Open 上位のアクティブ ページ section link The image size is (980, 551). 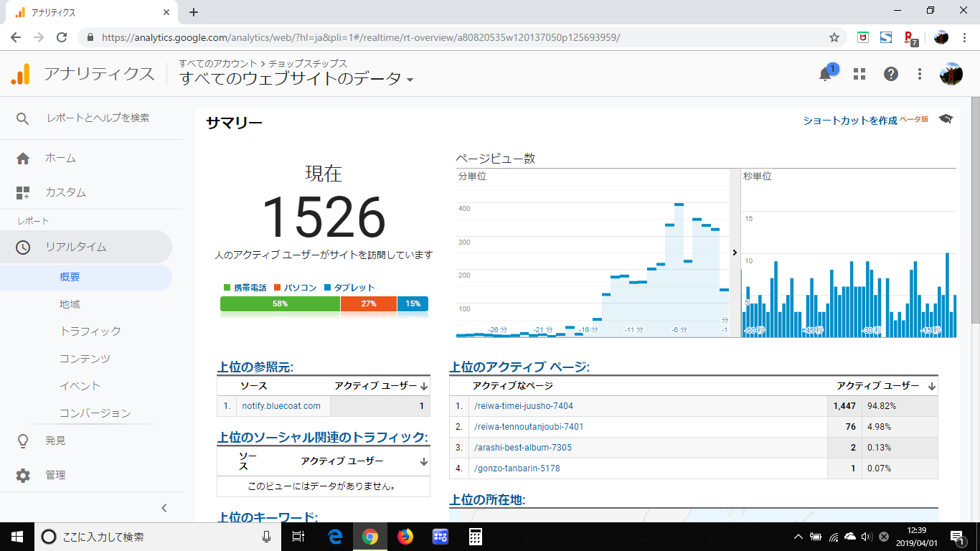519,367
